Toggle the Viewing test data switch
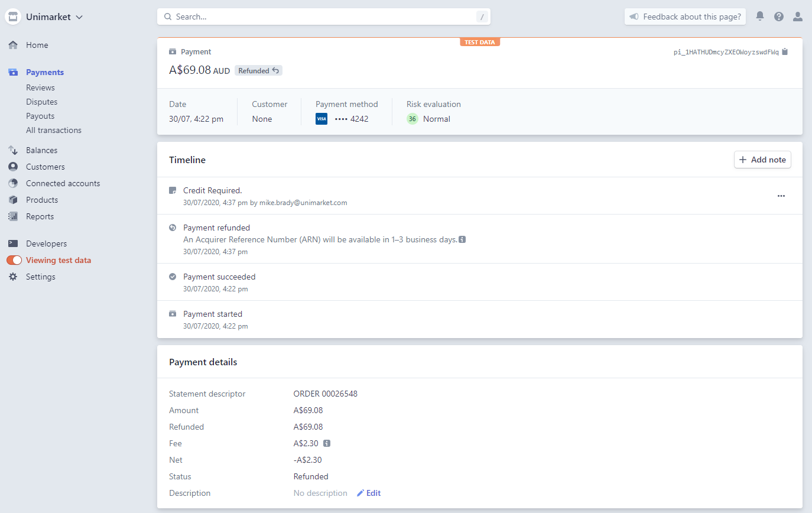This screenshot has height=513, width=812. click(x=14, y=260)
